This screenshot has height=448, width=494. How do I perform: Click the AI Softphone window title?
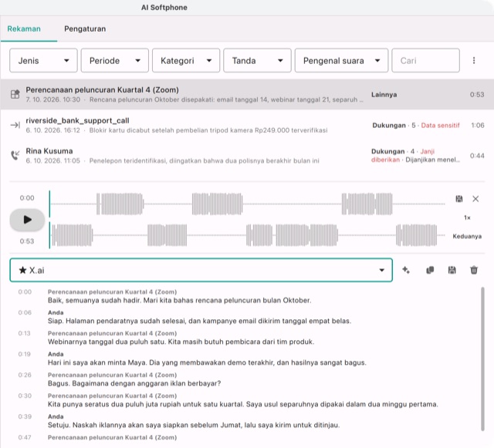(x=164, y=8)
